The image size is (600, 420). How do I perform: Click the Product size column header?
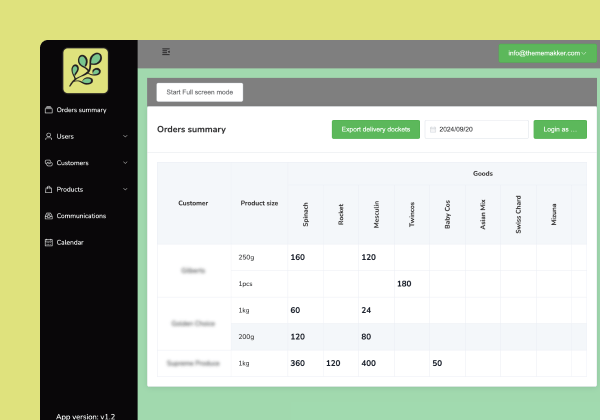(x=259, y=203)
